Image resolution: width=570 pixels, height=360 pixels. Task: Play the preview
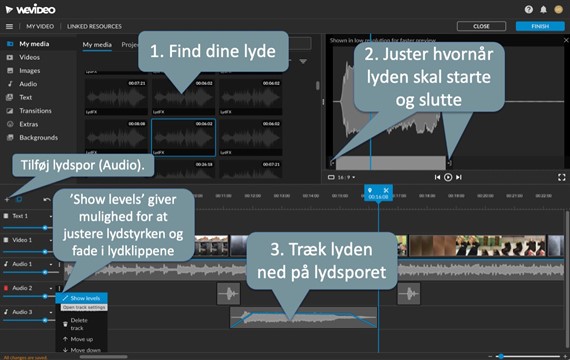(448, 177)
